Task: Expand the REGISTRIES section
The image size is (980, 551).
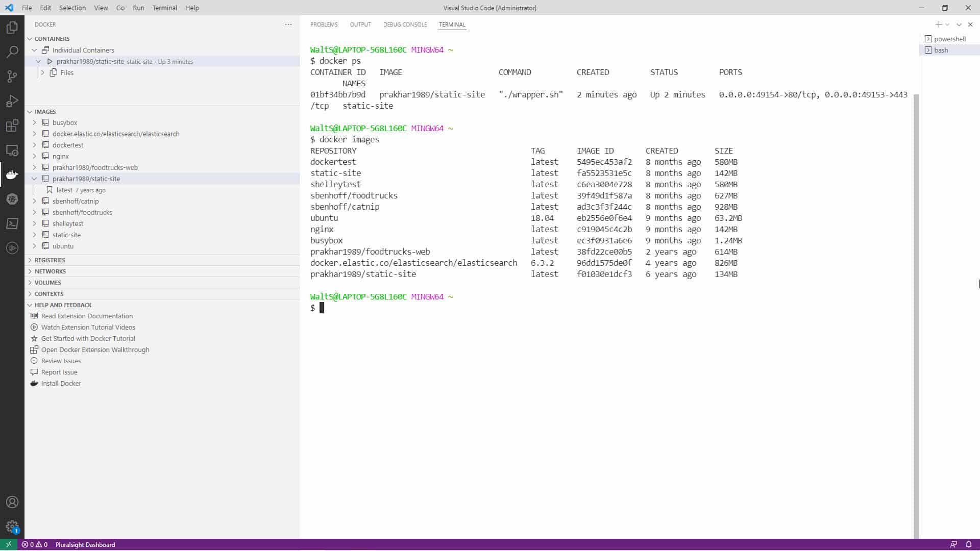Action: point(31,260)
